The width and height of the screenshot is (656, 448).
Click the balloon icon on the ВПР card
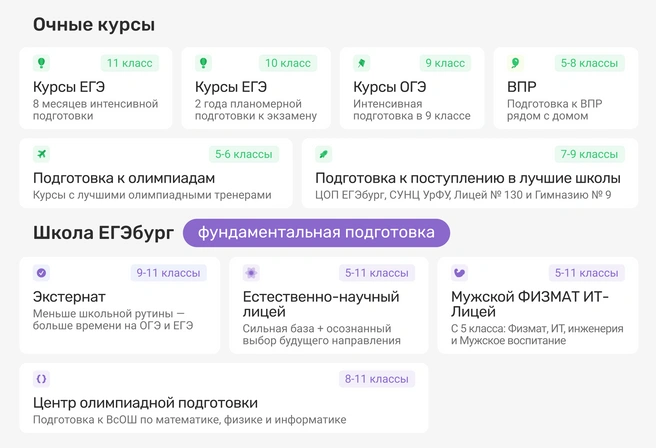[x=515, y=63]
